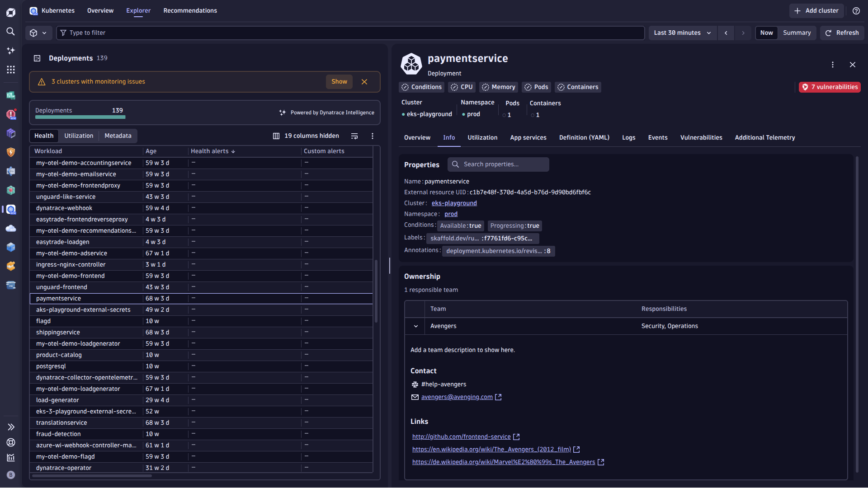868x488 pixels.
Task: Collapse the Avengers team row
Action: (415, 326)
